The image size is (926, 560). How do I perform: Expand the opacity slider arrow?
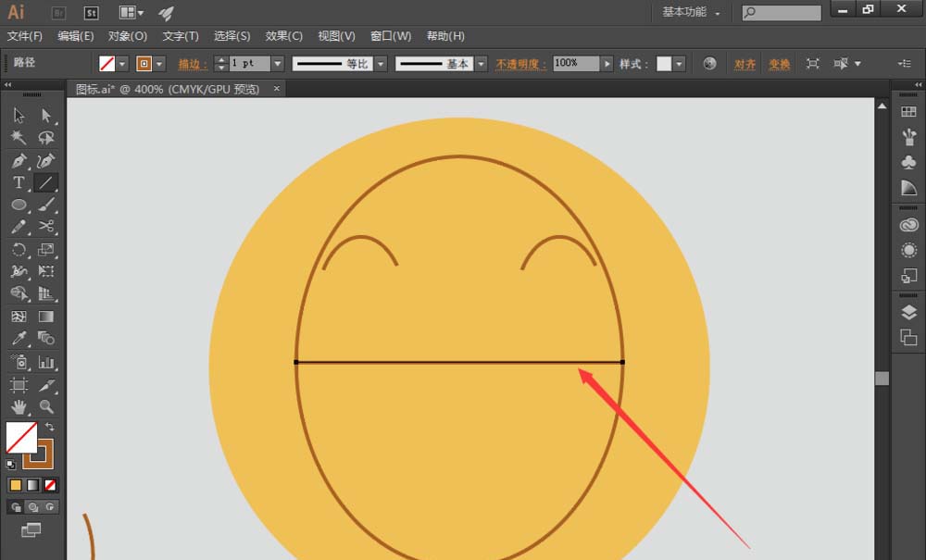(x=607, y=63)
